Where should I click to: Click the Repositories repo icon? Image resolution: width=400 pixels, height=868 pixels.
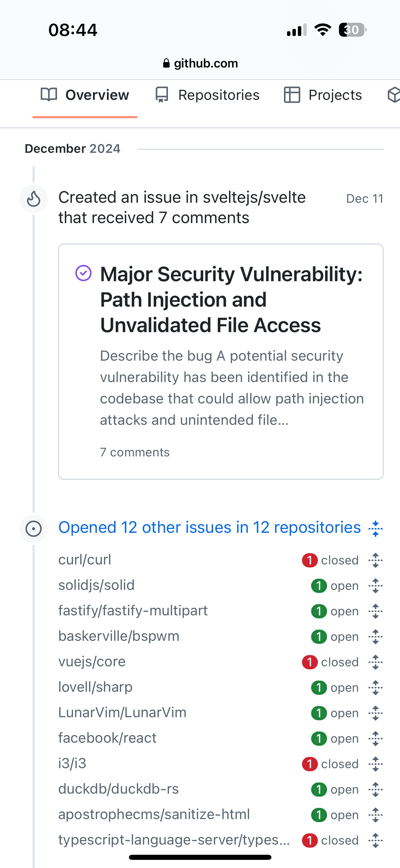pos(162,95)
